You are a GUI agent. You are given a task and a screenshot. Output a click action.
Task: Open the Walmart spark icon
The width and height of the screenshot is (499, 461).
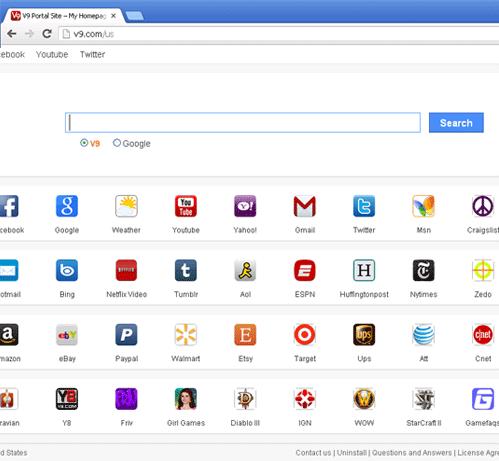[x=186, y=335]
